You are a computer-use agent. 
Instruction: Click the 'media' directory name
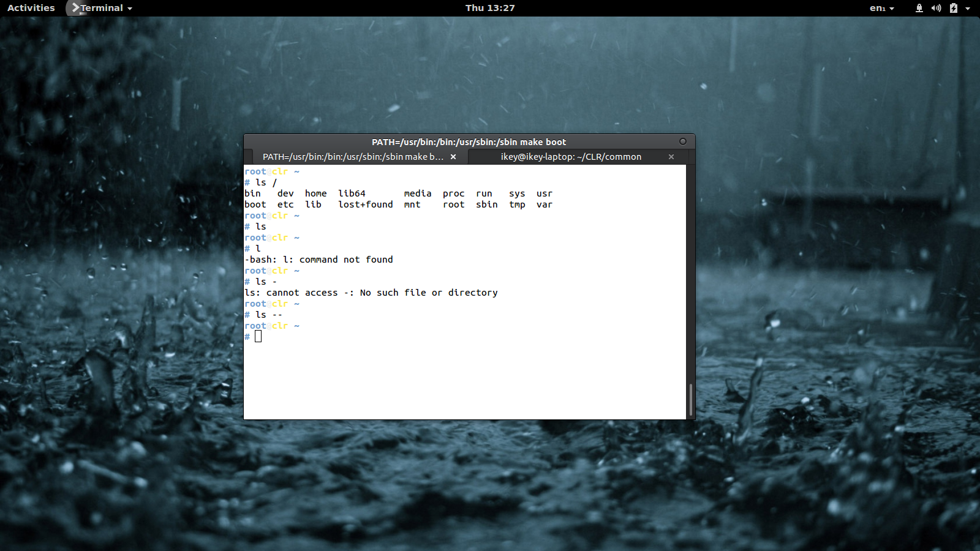tap(418, 193)
